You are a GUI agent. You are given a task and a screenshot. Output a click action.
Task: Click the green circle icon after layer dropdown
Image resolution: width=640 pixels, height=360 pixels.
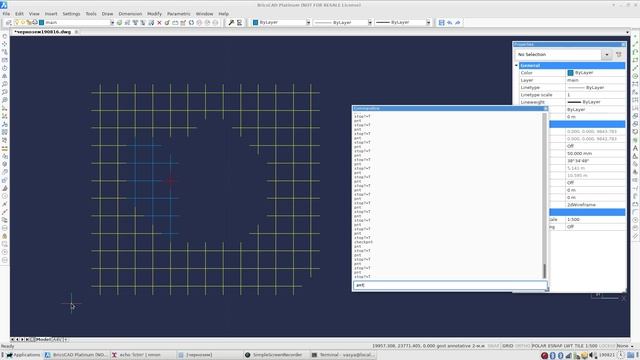(119, 23)
